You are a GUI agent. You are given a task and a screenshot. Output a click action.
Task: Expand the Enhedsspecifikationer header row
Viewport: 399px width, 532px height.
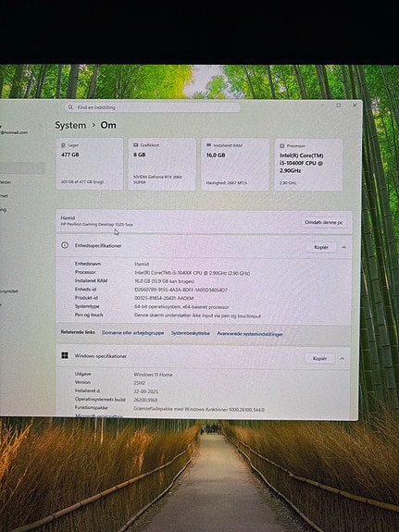204,246
